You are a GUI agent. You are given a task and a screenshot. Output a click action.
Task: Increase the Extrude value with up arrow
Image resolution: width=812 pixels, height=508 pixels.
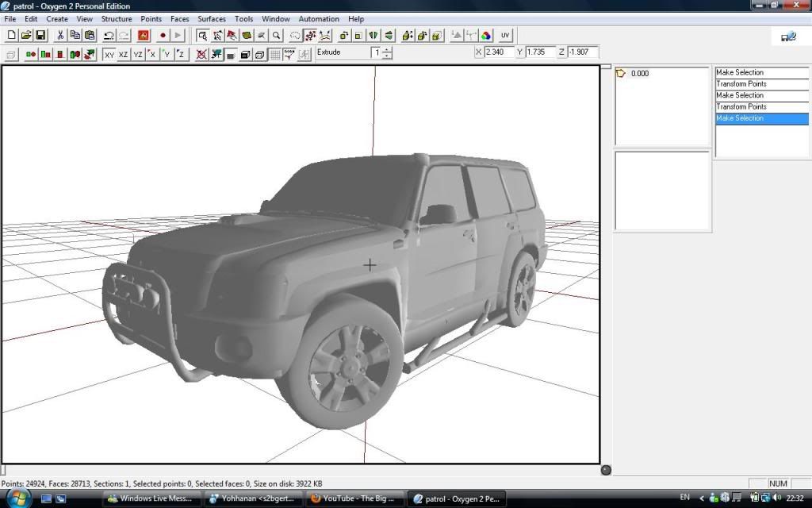click(x=387, y=50)
